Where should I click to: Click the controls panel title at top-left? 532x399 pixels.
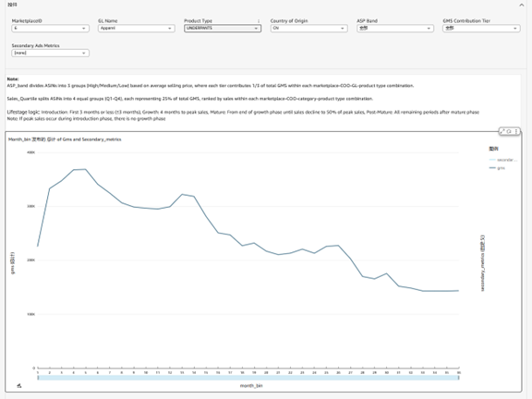click(x=13, y=5)
